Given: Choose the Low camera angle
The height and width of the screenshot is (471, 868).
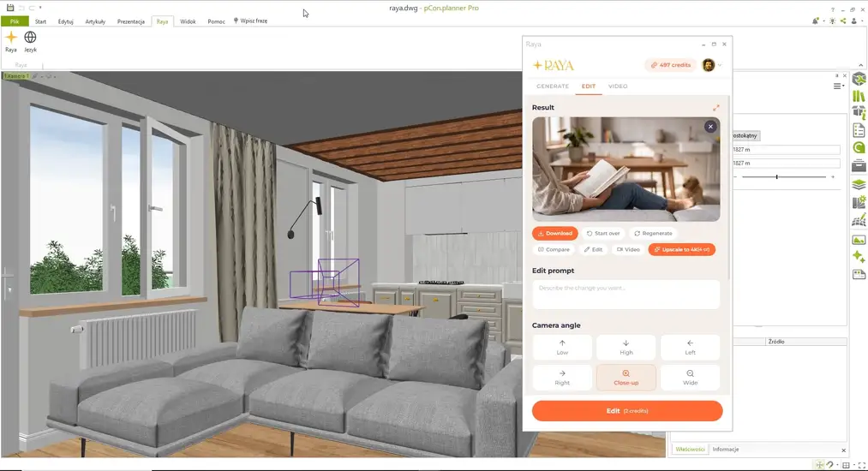Looking at the screenshot, I should tap(562, 347).
